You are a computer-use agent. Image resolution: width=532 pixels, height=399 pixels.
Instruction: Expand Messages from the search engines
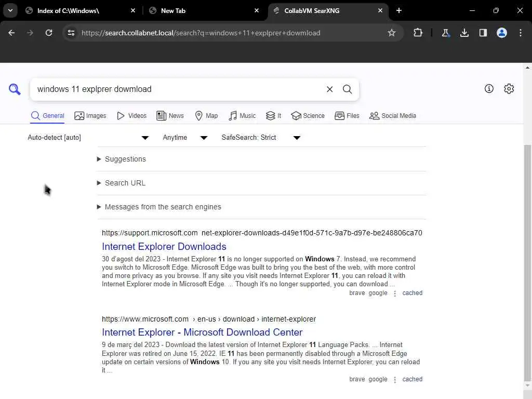159,207
